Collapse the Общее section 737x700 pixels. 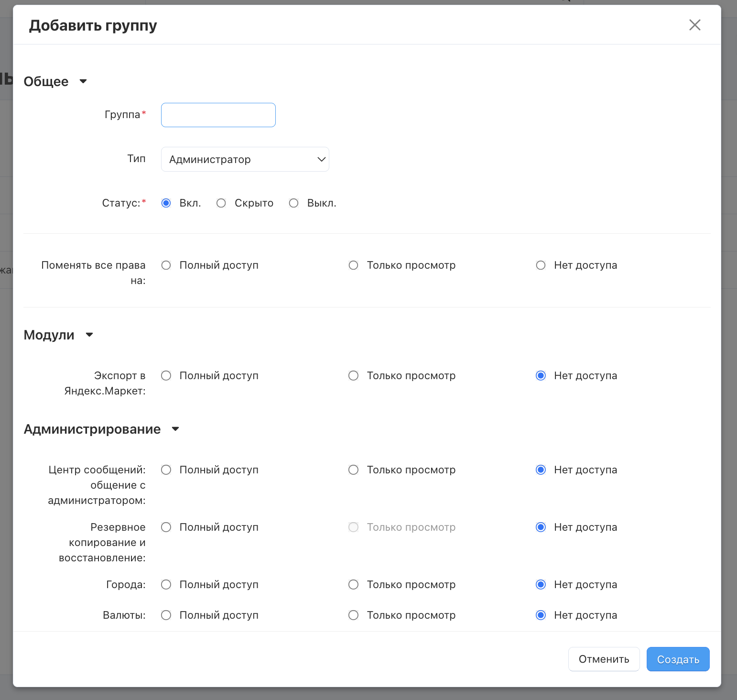tap(83, 81)
